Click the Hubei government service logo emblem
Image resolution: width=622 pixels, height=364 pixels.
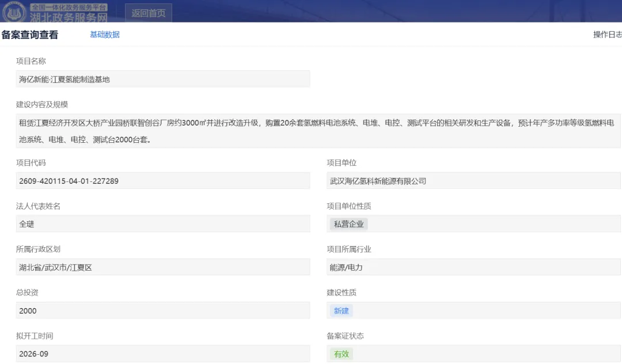(x=14, y=12)
